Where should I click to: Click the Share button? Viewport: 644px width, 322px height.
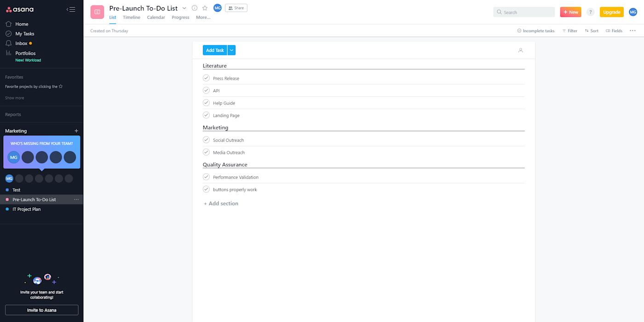[x=236, y=8]
